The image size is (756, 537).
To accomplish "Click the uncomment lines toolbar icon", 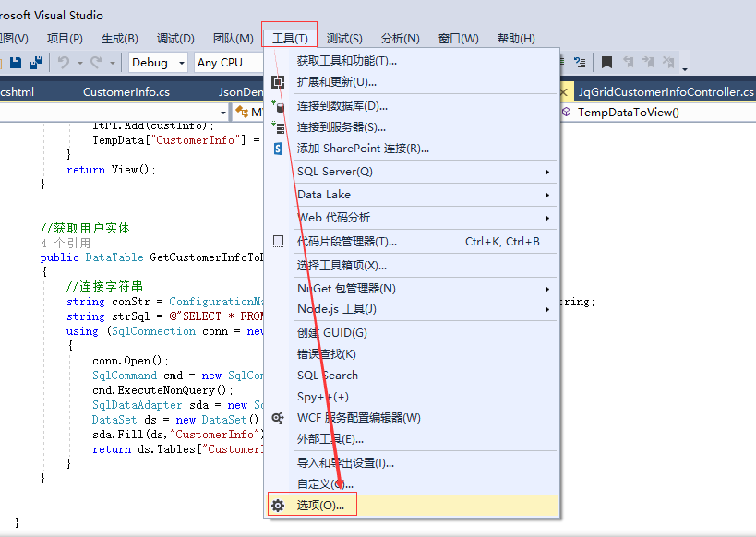I will 580,62.
